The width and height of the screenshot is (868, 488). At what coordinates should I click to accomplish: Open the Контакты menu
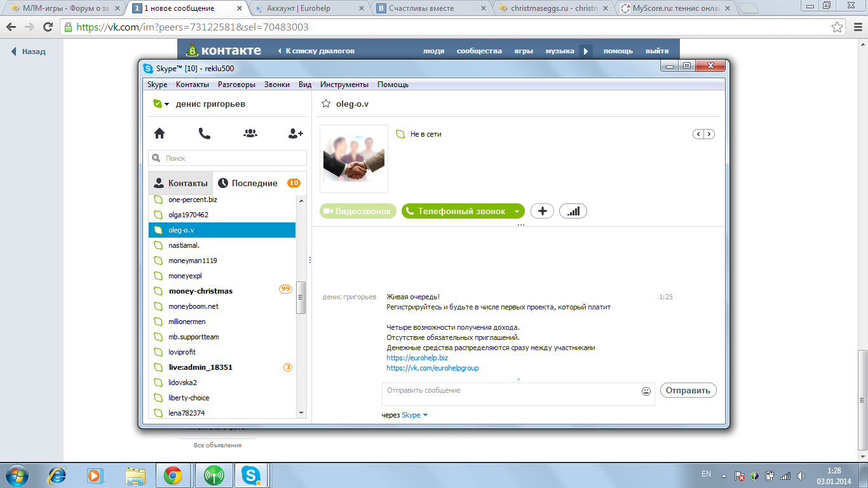point(192,85)
